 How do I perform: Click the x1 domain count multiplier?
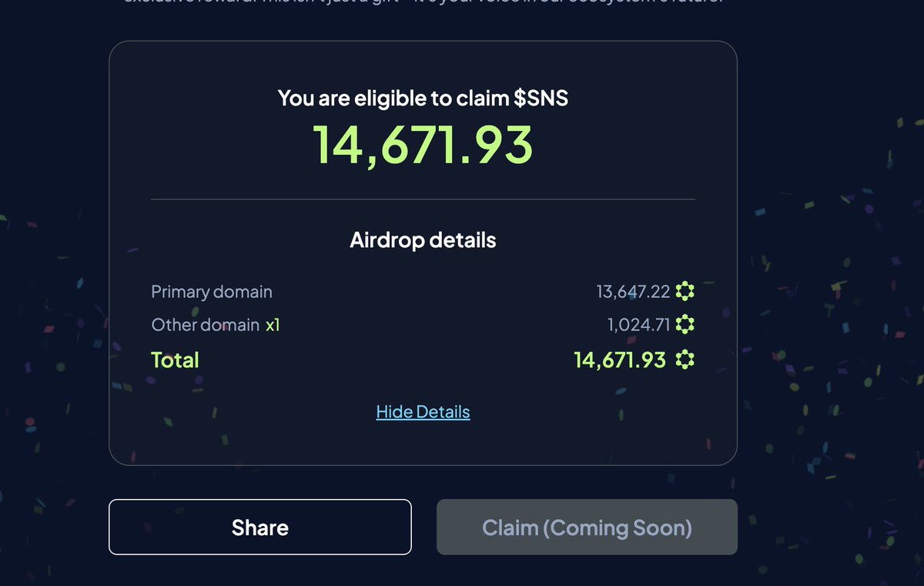pyautogui.click(x=273, y=325)
